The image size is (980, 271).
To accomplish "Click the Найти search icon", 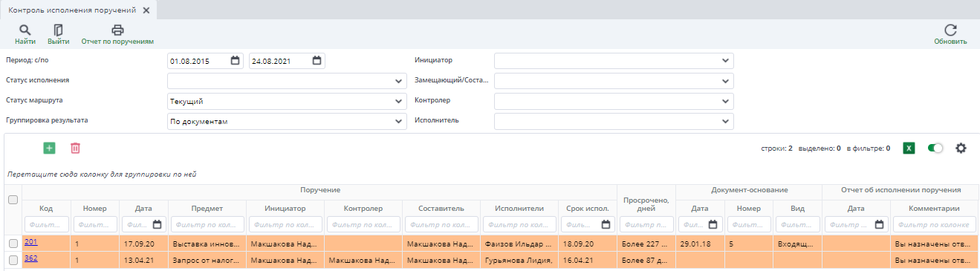I will [25, 30].
